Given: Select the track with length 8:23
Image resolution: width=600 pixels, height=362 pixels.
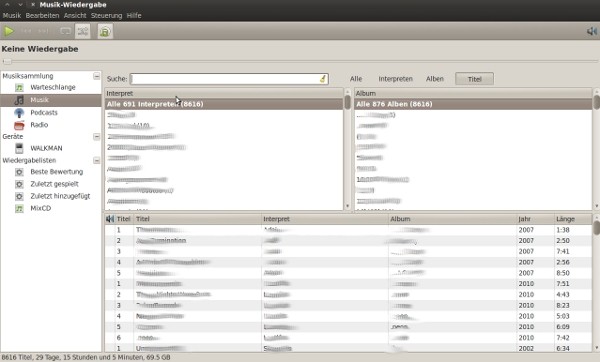Looking at the screenshot, I should click(x=348, y=305).
